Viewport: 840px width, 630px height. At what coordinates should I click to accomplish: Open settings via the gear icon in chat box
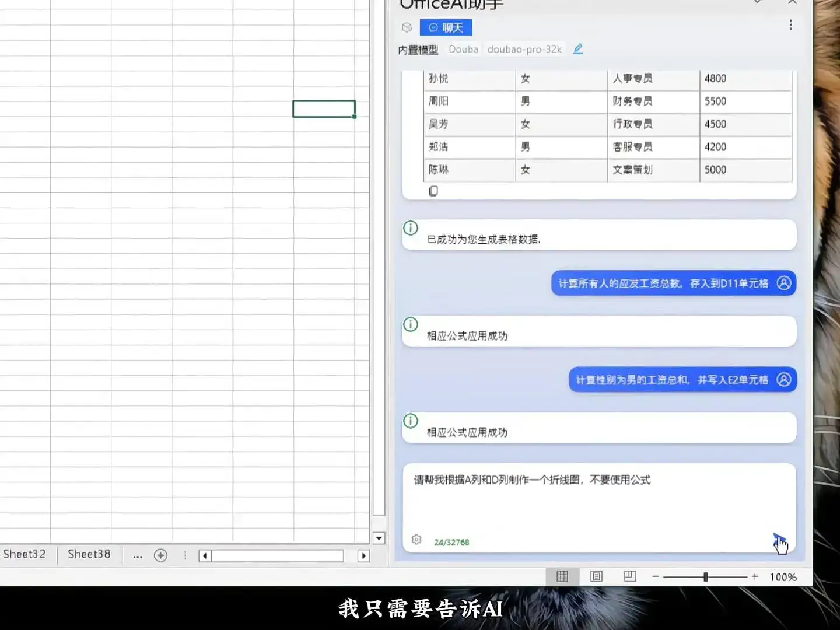(x=416, y=540)
